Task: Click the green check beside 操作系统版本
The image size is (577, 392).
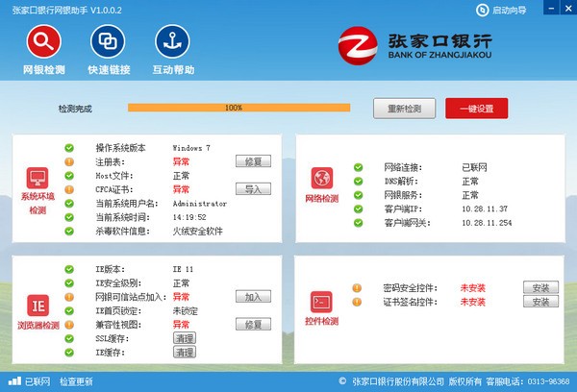Action: tap(69, 148)
